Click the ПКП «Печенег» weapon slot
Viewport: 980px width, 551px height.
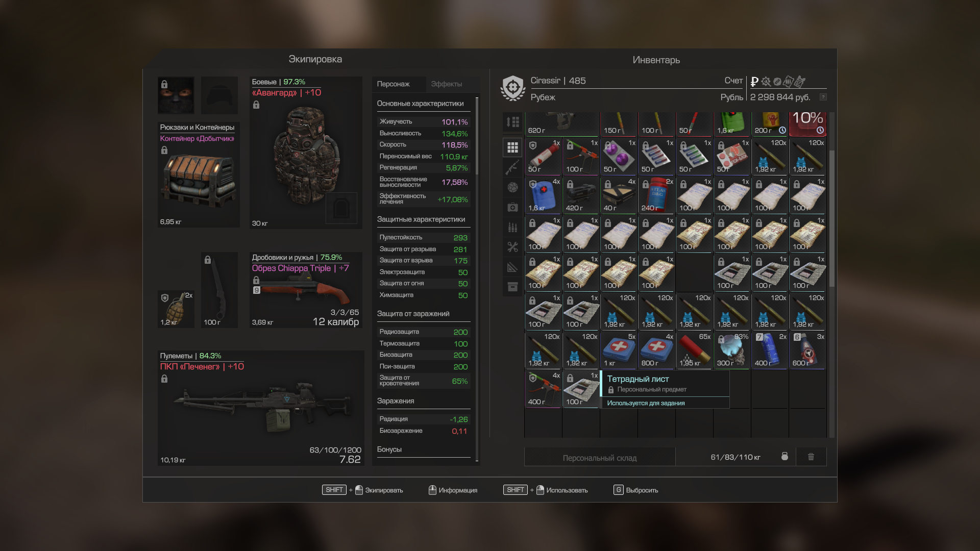(260, 408)
